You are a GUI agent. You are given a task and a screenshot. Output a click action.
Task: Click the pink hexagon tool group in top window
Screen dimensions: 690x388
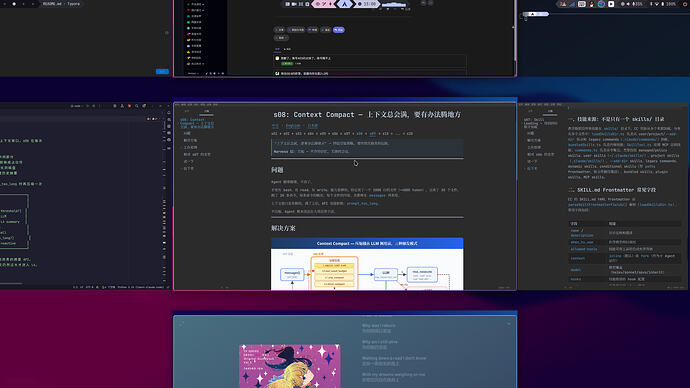point(323,4)
